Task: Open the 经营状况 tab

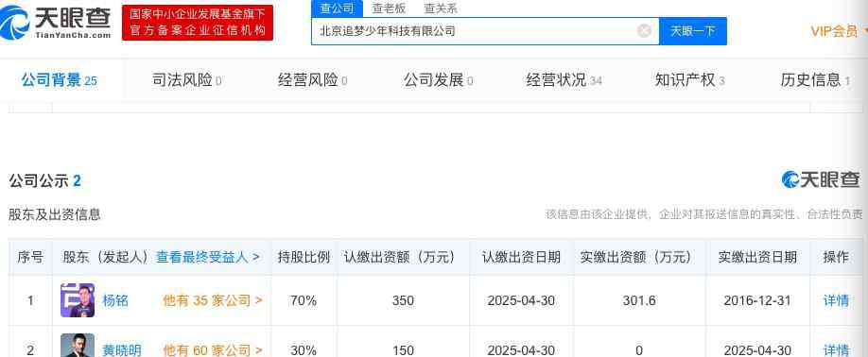Action: tap(564, 80)
